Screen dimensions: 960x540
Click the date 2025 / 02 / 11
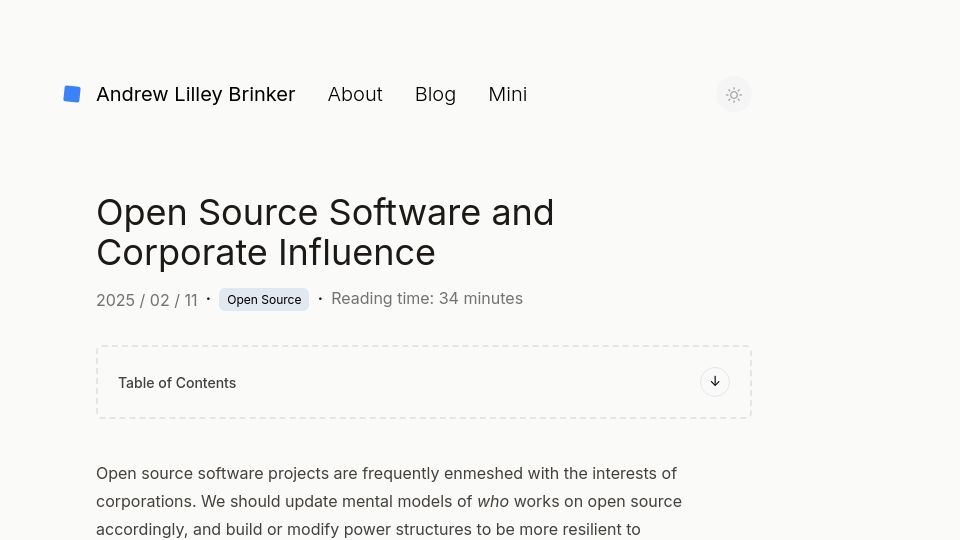pyautogui.click(x=147, y=301)
